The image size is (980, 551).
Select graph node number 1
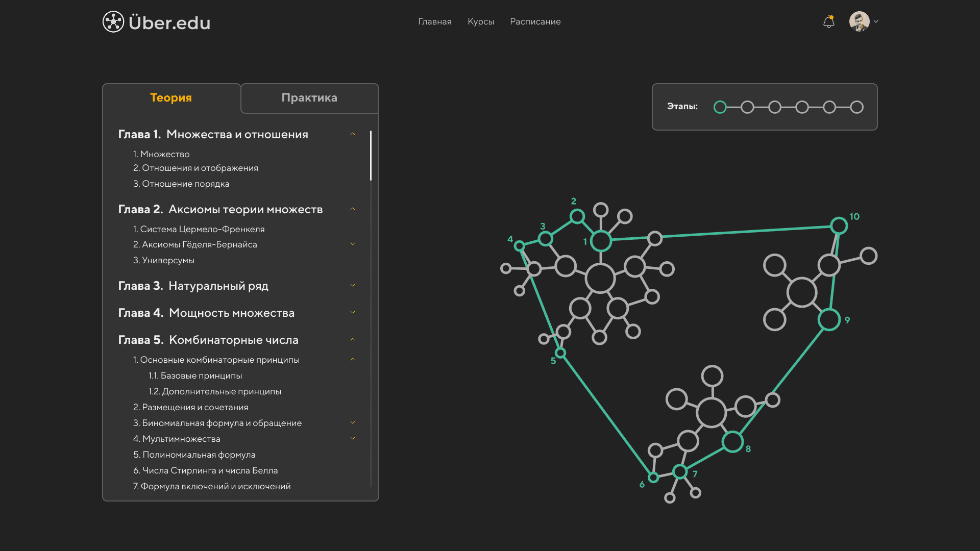tap(601, 241)
